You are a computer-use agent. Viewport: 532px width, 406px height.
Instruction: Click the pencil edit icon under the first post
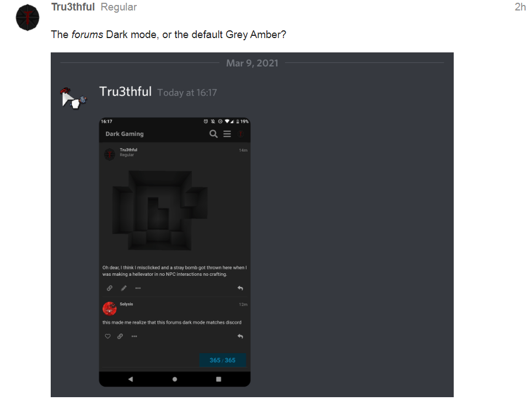[124, 288]
